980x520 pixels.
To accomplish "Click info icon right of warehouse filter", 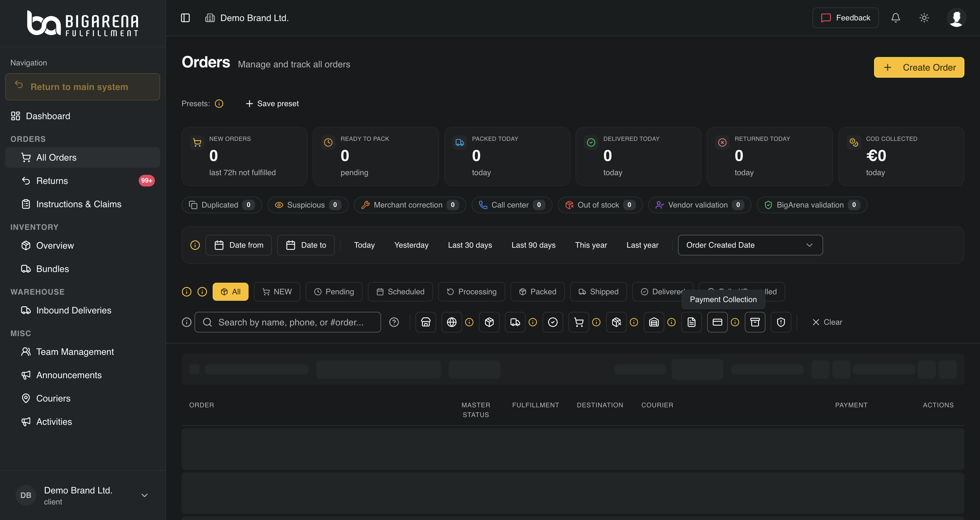I will point(672,322).
